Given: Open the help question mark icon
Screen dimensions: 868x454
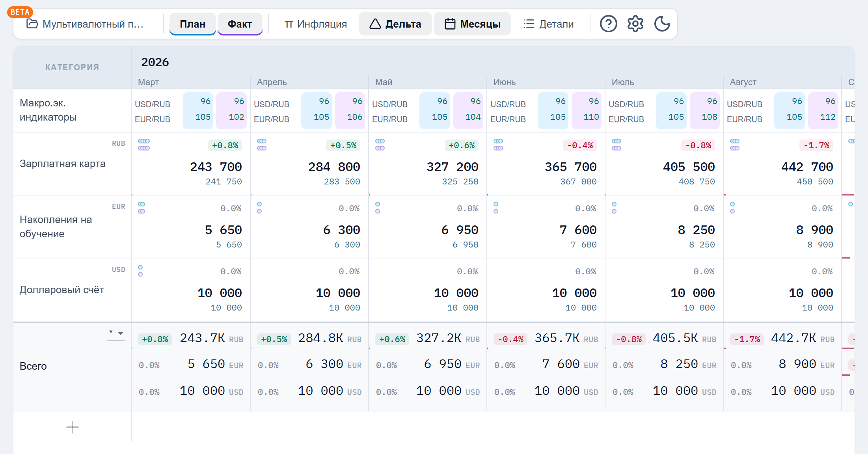Looking at the screenshot, I should pos(608,24).
